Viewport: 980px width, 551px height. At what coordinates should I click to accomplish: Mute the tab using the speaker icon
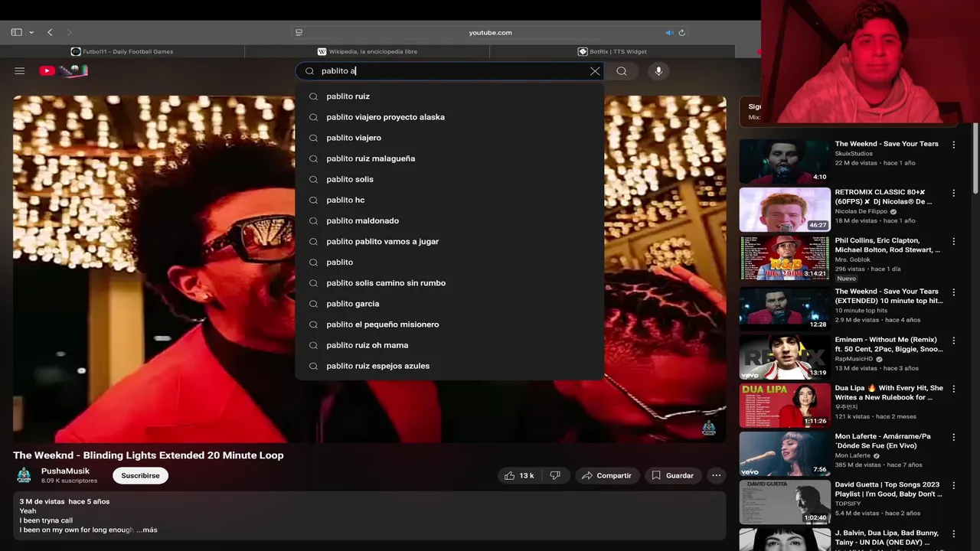click(x=669, y=32)
